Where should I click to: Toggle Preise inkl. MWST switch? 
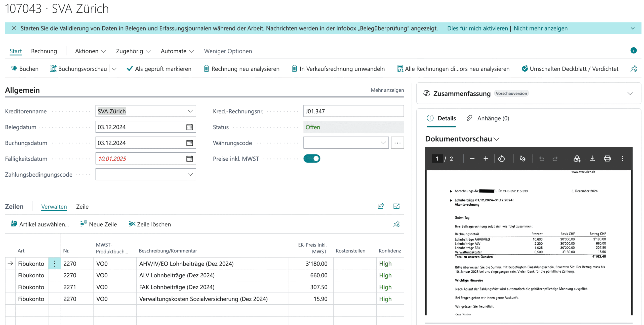(311, 159)
